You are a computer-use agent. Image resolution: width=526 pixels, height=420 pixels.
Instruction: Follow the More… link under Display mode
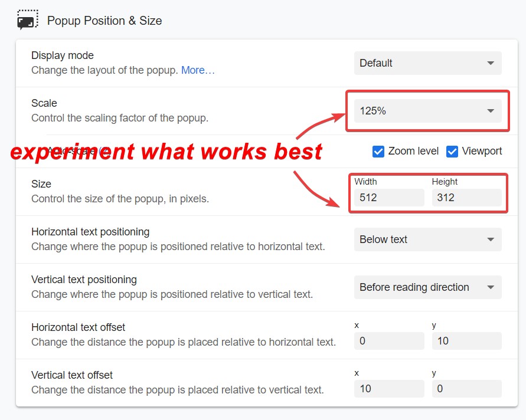click(198, 70)
